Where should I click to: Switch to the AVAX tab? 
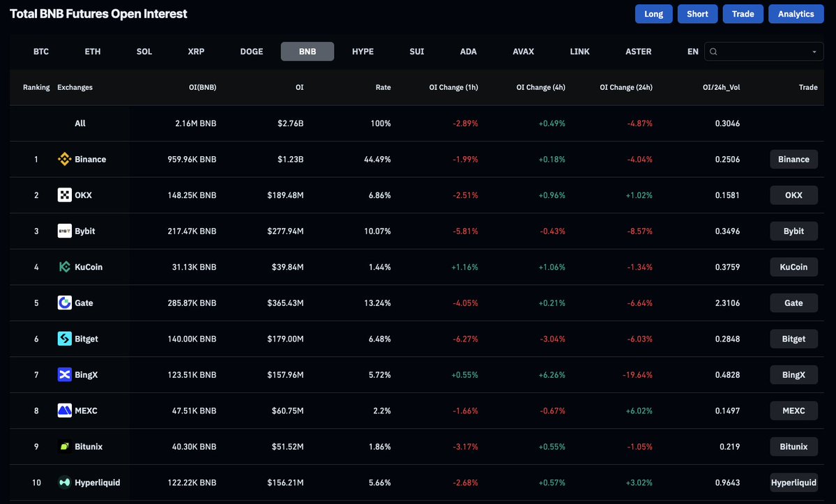524,52
